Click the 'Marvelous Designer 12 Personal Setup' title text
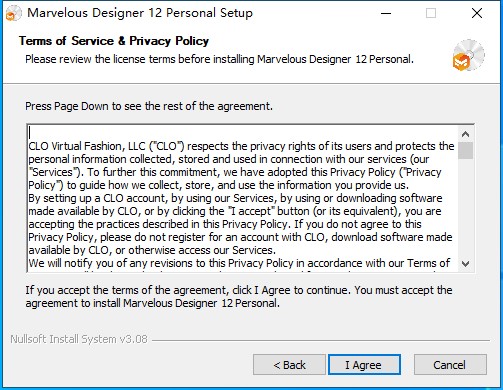Screen dimensions: 503x390 click(140, 13)
